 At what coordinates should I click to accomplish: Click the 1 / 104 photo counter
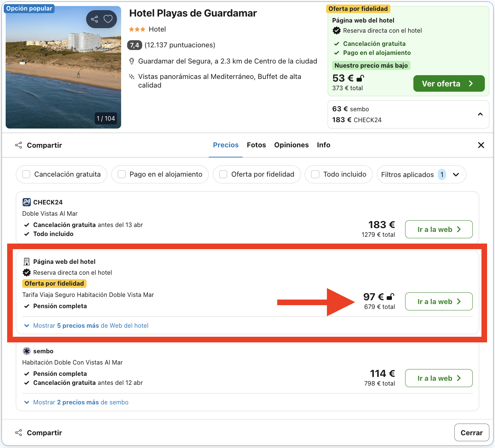pos(106,118)
